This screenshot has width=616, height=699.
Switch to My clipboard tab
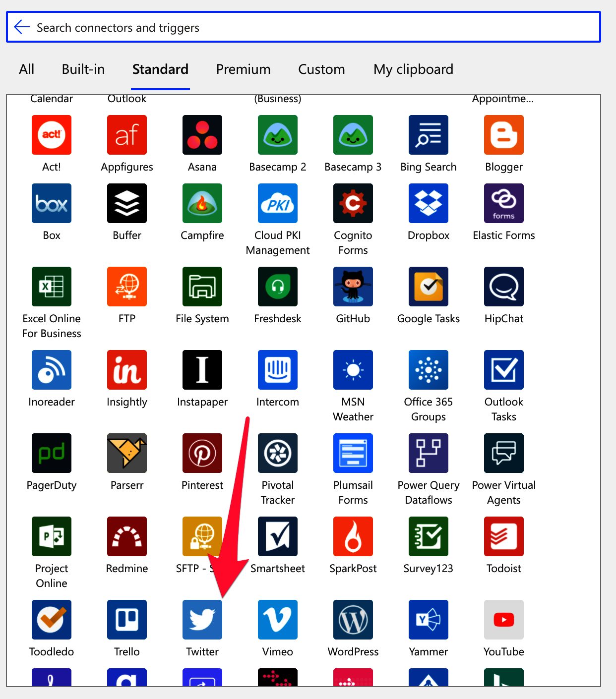tap(414, 69)
